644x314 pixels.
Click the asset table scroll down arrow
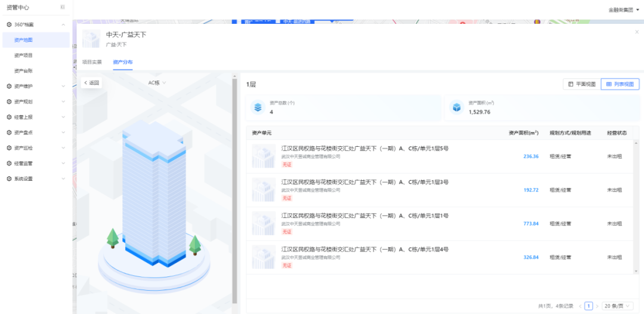pos(636,271)
